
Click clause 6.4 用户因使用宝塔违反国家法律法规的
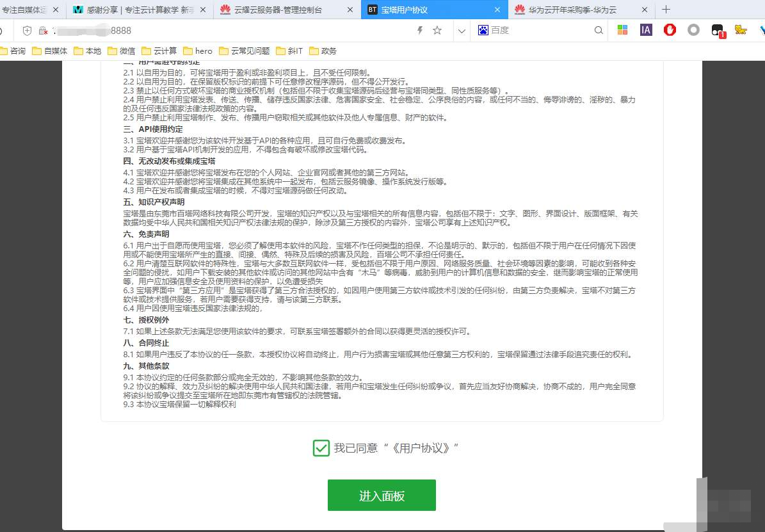click(x=193, y=308)
